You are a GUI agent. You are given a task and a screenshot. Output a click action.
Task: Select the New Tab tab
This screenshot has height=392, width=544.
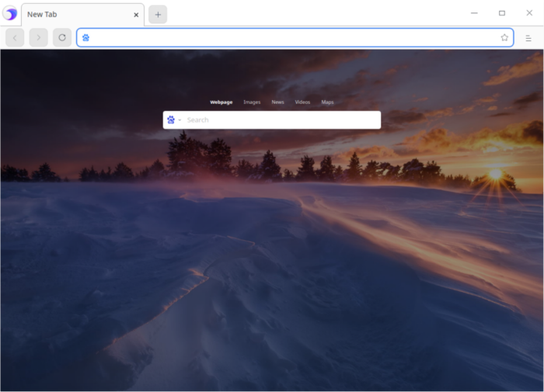coord(82,15)
